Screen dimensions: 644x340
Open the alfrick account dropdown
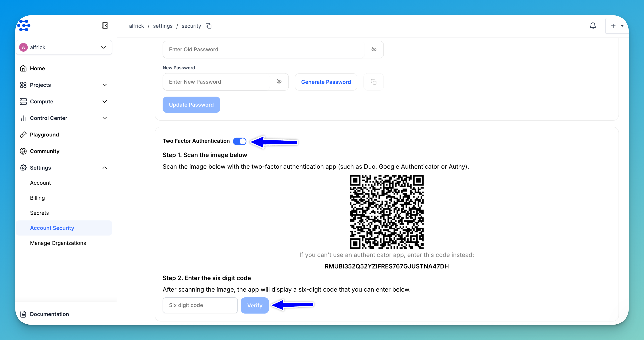pos(64,47)
